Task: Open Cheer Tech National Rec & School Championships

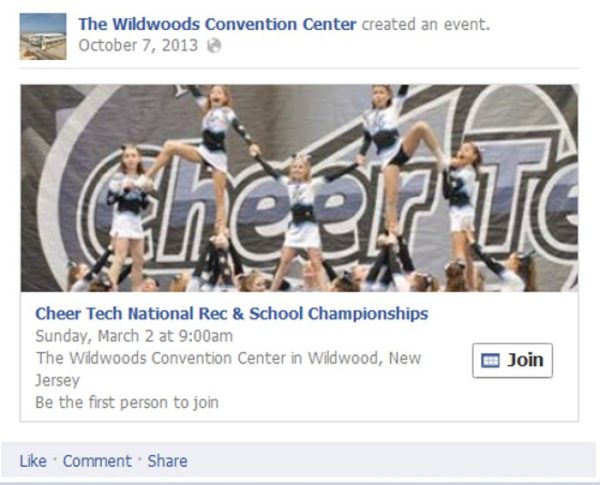Action: [232, 314]
